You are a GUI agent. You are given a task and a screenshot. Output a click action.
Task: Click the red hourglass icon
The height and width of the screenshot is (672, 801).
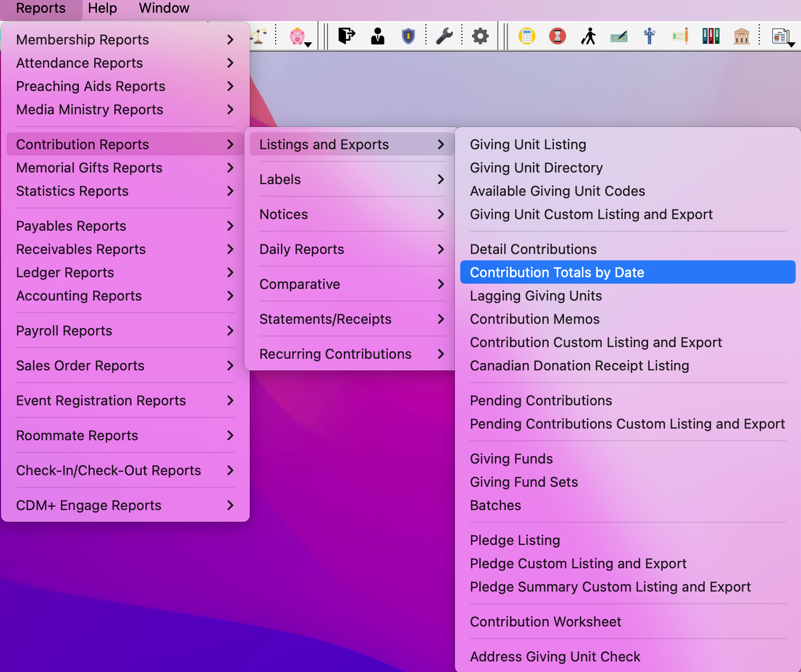pos(557,36)
